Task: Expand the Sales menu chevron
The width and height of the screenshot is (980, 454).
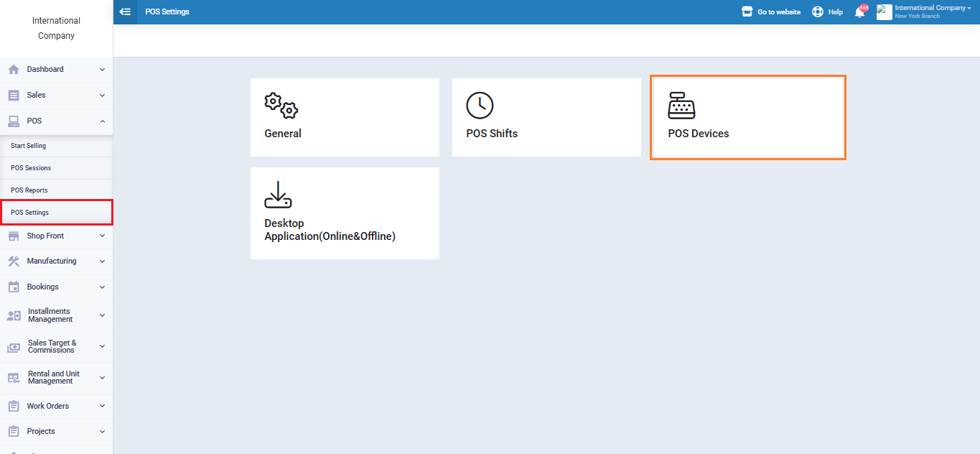Action: (102, 96)
